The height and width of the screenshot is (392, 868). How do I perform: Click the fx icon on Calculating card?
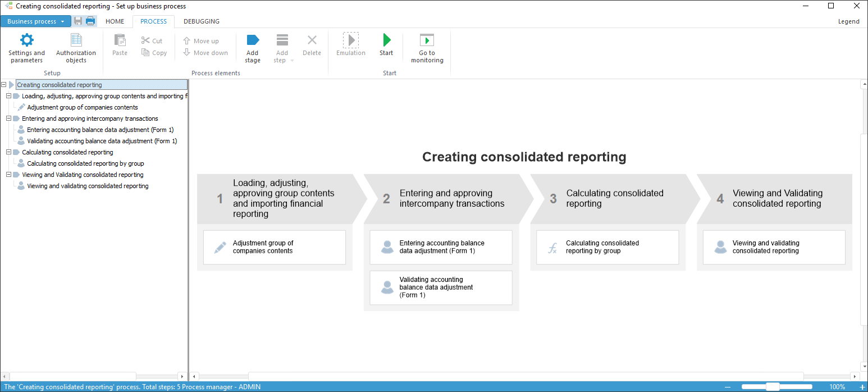click(x=552, y=248)
